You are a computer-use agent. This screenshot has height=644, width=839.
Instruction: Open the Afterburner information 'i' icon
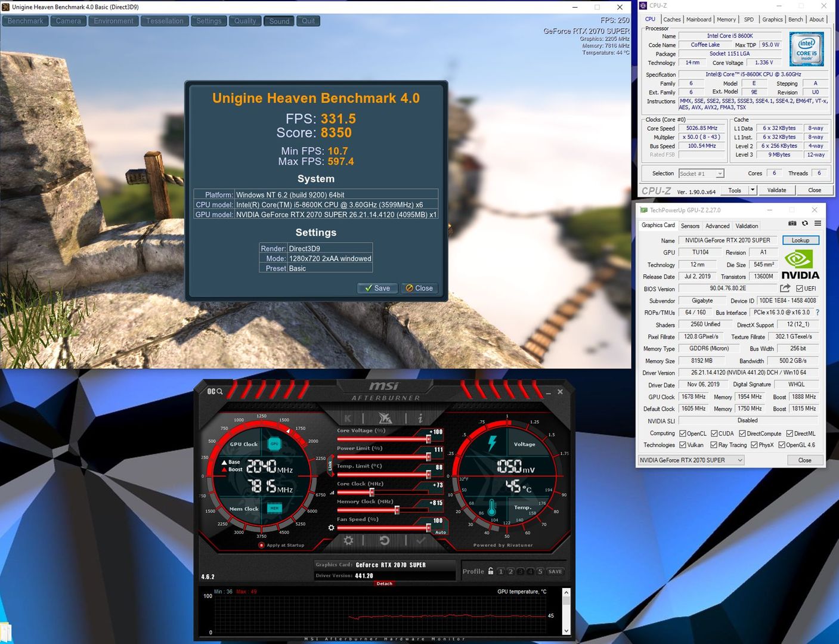coord(420,418)
